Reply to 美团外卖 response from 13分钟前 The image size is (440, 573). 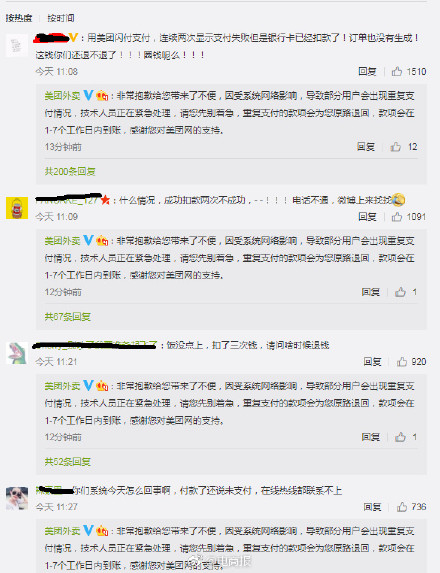[x=366, y=147]
